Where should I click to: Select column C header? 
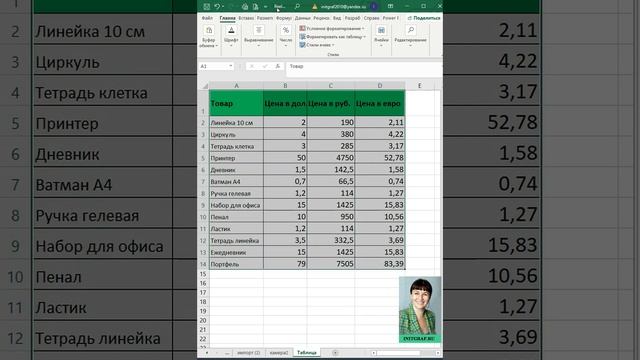(x=331, y=86)
